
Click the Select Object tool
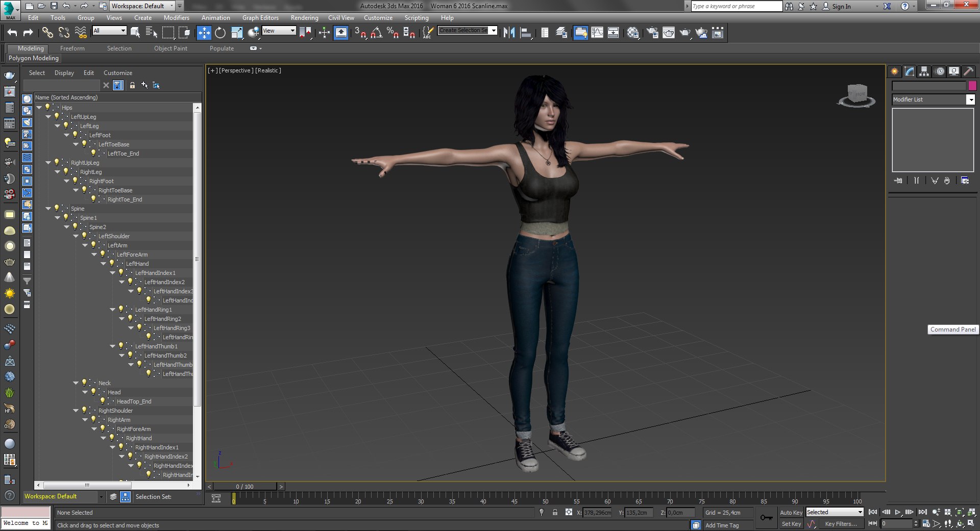(135, 33)
